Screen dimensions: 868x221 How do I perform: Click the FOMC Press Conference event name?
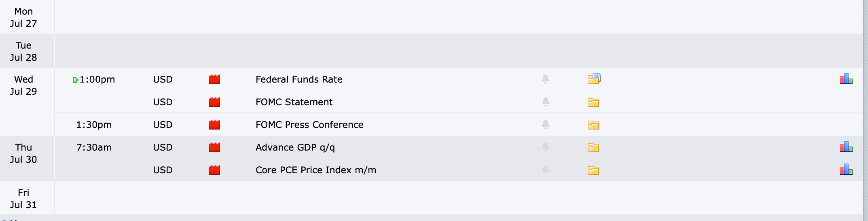pos(309,125)
